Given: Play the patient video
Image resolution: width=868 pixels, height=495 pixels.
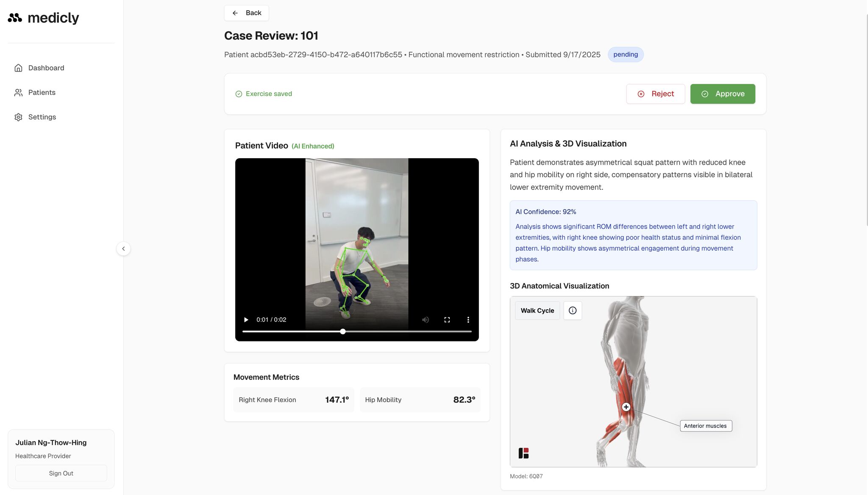Looking at the screenshot, I should tap(246, 320).
